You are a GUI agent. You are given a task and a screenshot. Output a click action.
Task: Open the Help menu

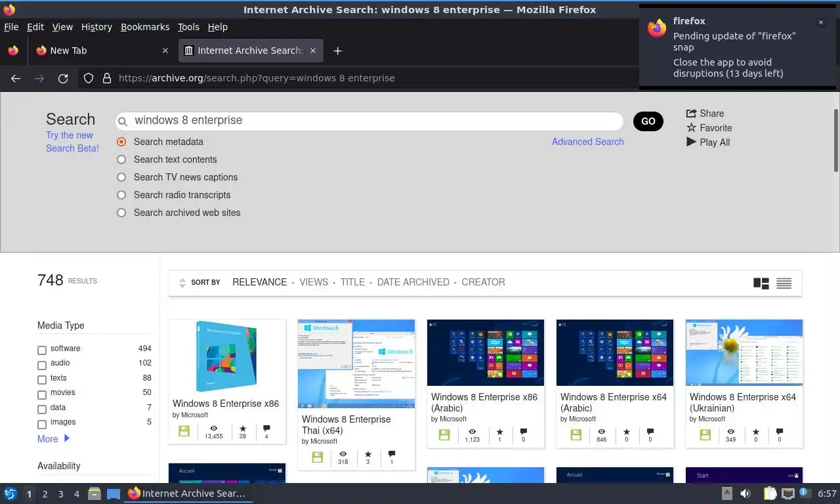pyautogui.click(x=217, y=27)
